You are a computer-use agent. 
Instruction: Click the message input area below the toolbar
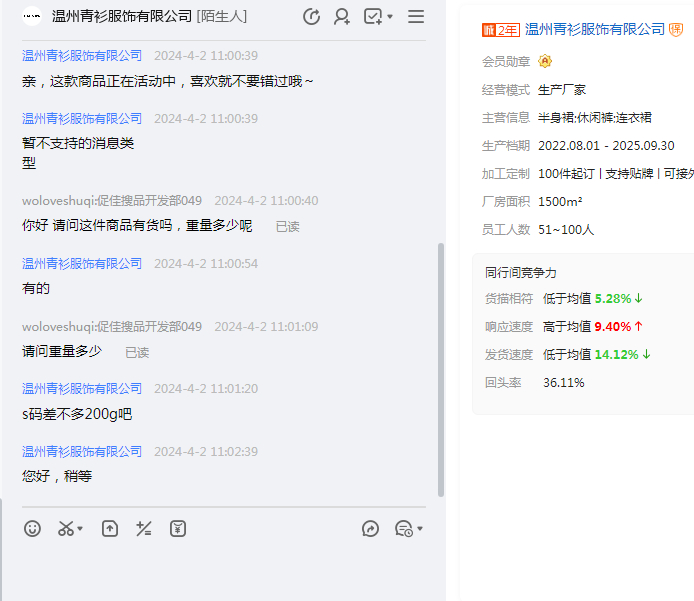(220, 572)
